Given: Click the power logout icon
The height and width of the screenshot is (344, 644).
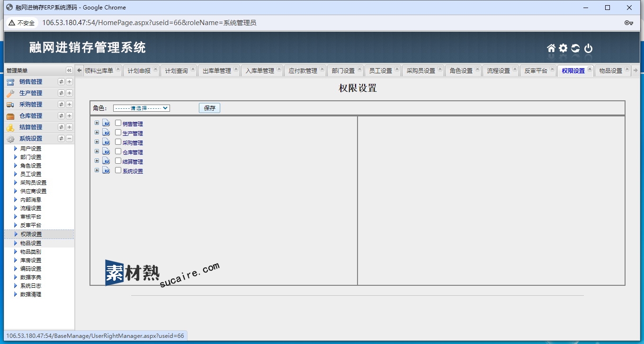Looking at the screenshot, I should coord(588,48).
